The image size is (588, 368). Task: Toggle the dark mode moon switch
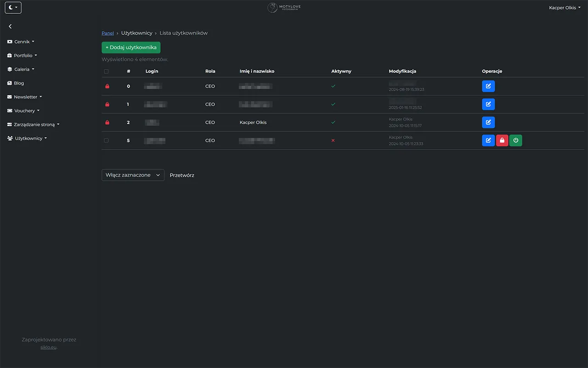[12, 7]
